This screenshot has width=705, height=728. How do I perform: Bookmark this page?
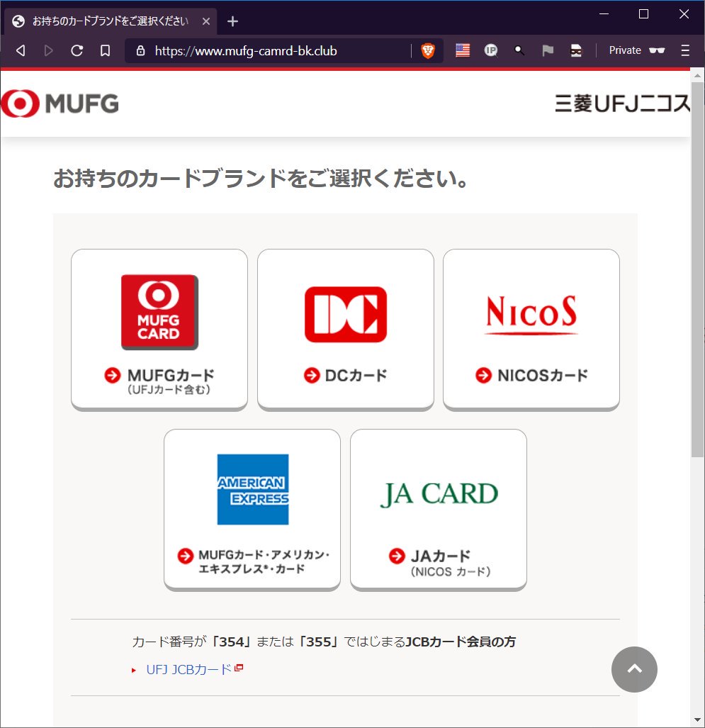(x=106, y=50)
